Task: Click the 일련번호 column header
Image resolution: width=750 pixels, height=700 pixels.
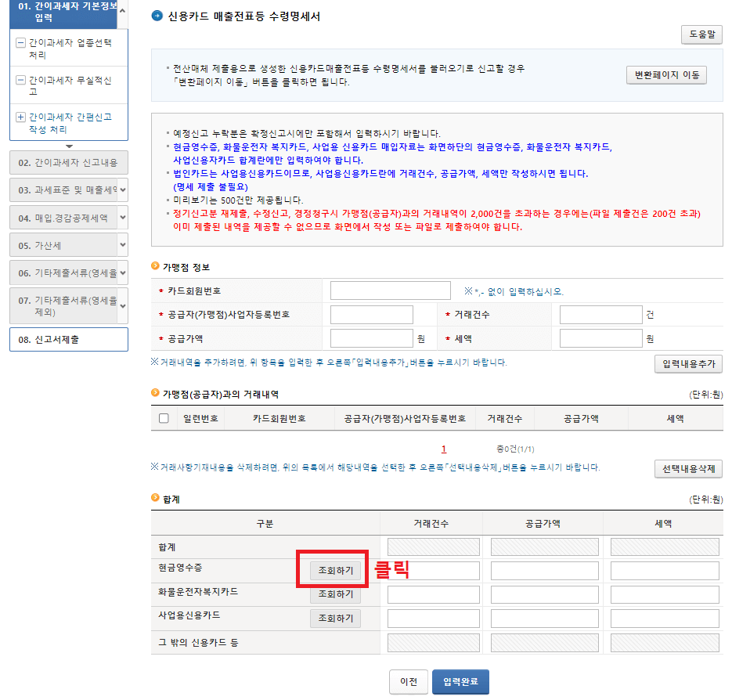Action: point(201,419)
